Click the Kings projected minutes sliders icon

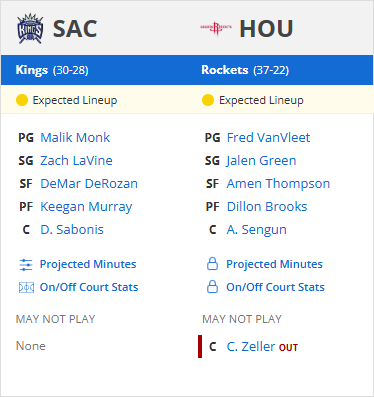[26, 265]
